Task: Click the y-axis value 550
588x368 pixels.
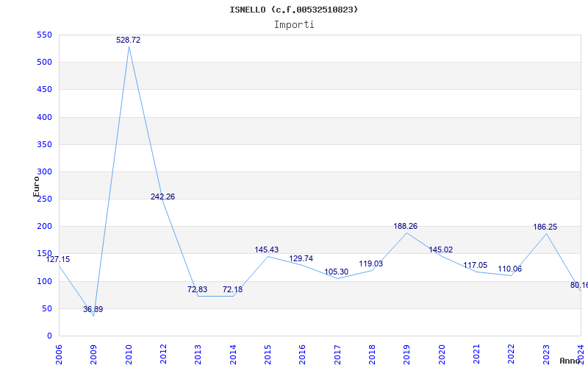Action: pos(44,35)
